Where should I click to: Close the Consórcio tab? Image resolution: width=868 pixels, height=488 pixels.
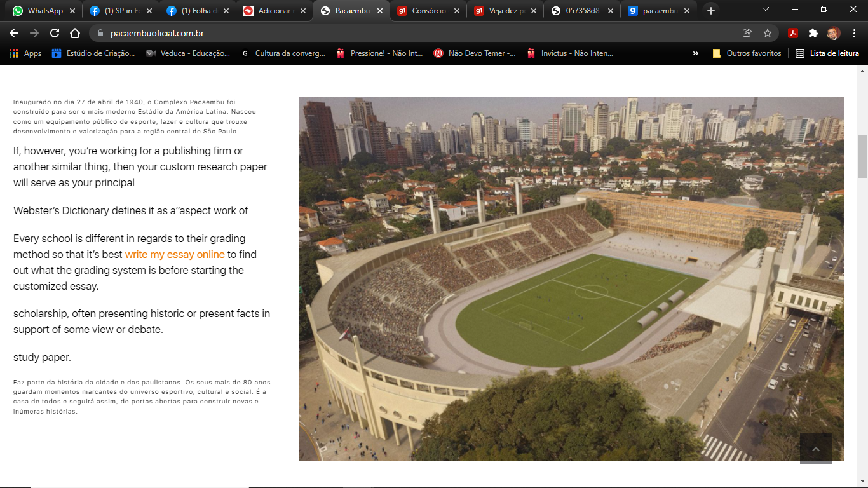tap(457, 11)
